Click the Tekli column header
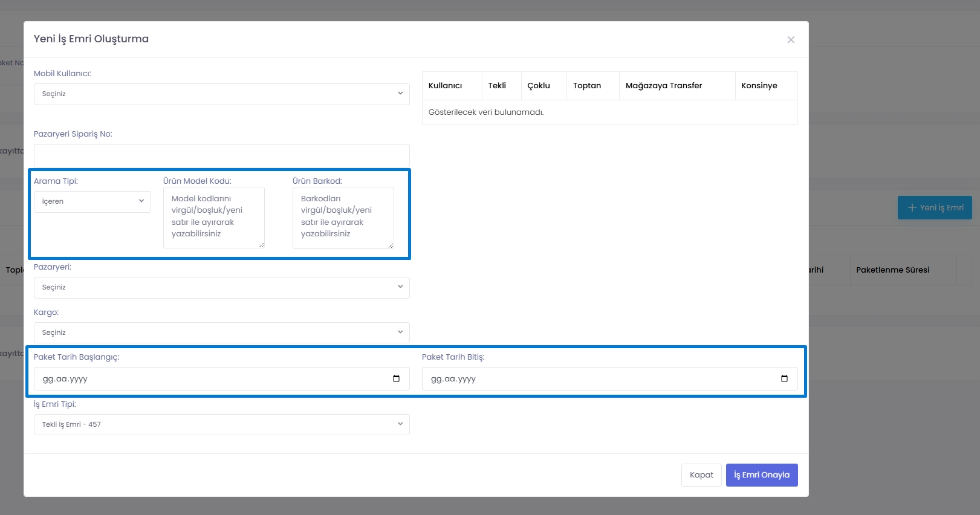Image resolution: width=980 pixels, height=515 pixels. pos(497,86)
